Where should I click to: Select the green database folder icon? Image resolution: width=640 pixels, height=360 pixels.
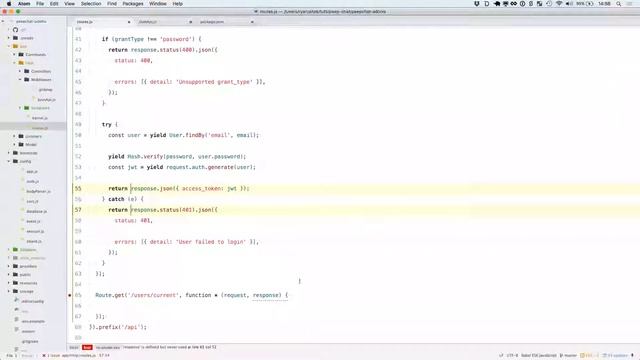coord(15,249)
